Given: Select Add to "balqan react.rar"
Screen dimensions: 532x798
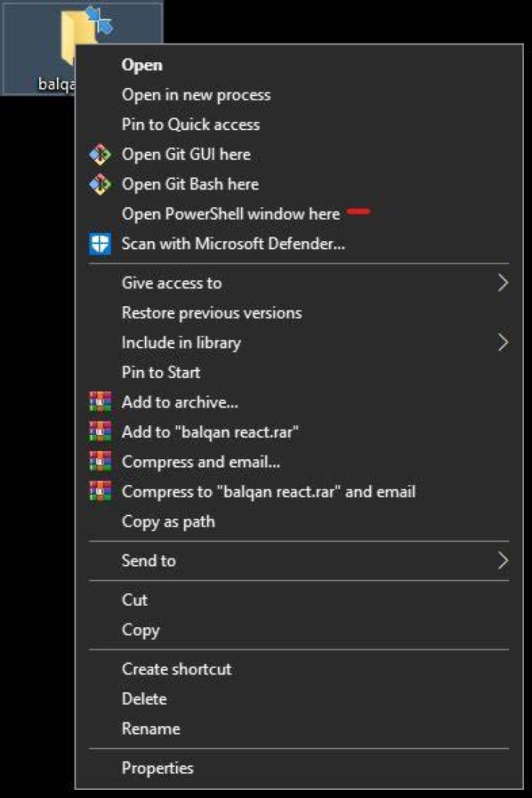Looking at the screenshot, I should point(299,432).
